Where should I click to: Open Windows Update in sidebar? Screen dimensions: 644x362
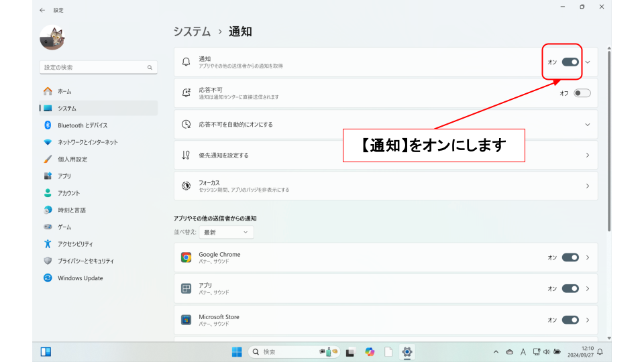click(x=80, y=278)
